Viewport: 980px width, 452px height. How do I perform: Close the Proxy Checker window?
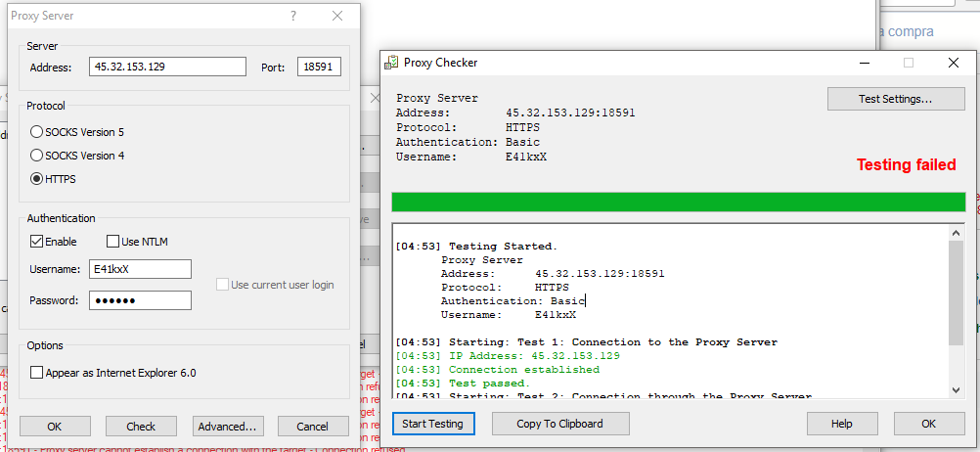[x=954, y=63]
